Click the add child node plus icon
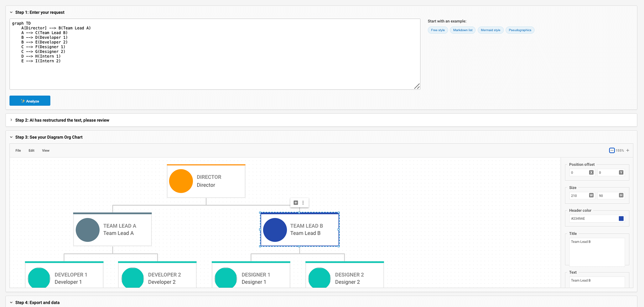This screenshot has width=644, height=307. pos(295,203)
